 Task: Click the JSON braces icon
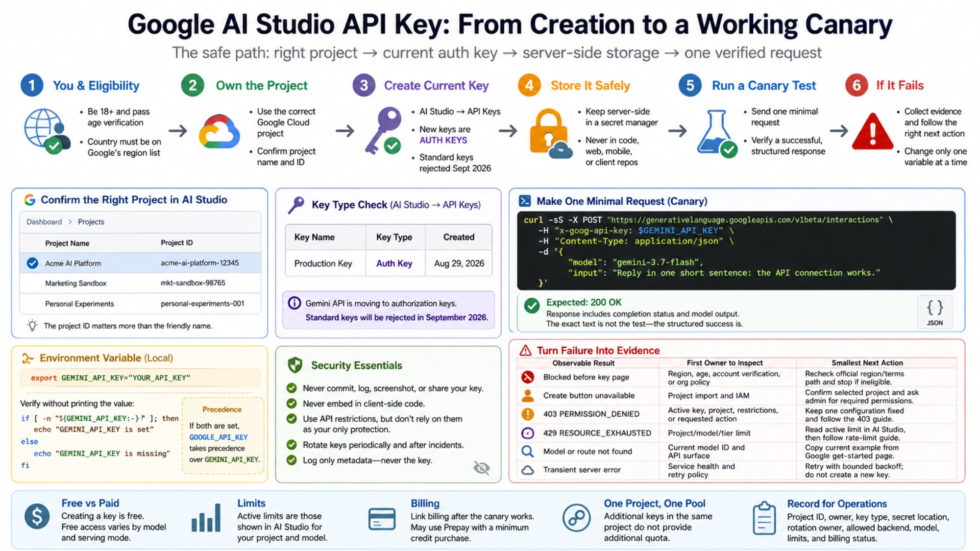(934, 311)
